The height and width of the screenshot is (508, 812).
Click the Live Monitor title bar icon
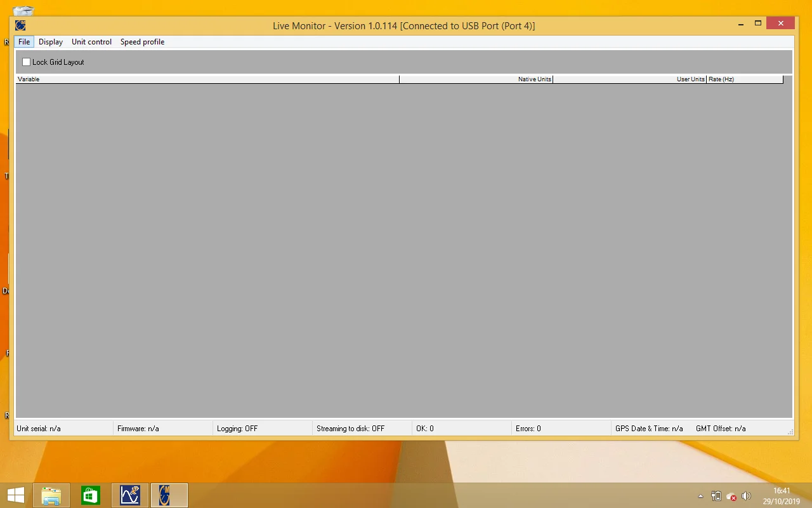(x=20, y=25)
